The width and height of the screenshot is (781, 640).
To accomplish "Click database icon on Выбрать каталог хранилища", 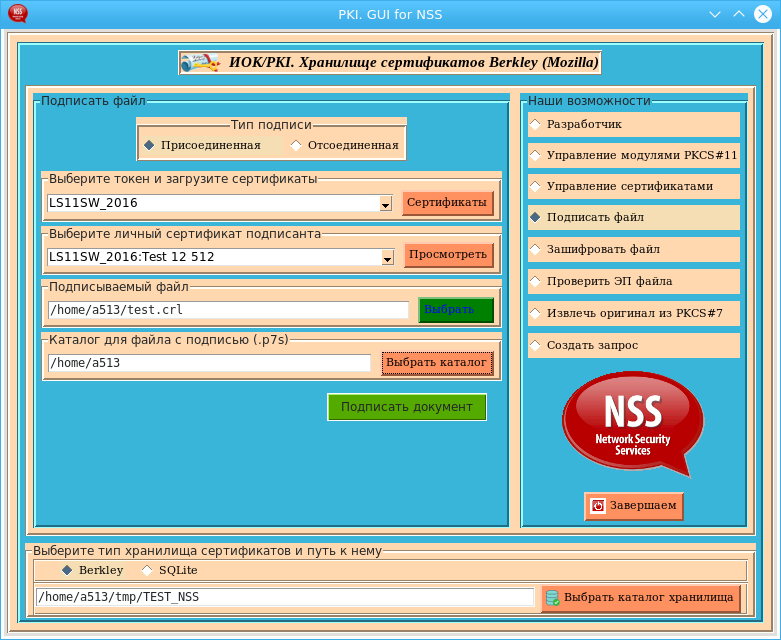I will 552,597.
